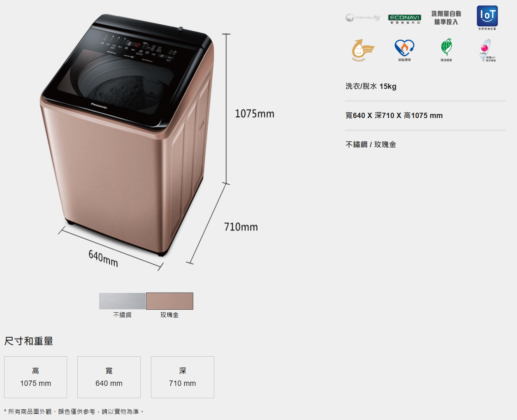Click the washing machine product image

click(x=128, y=136)
